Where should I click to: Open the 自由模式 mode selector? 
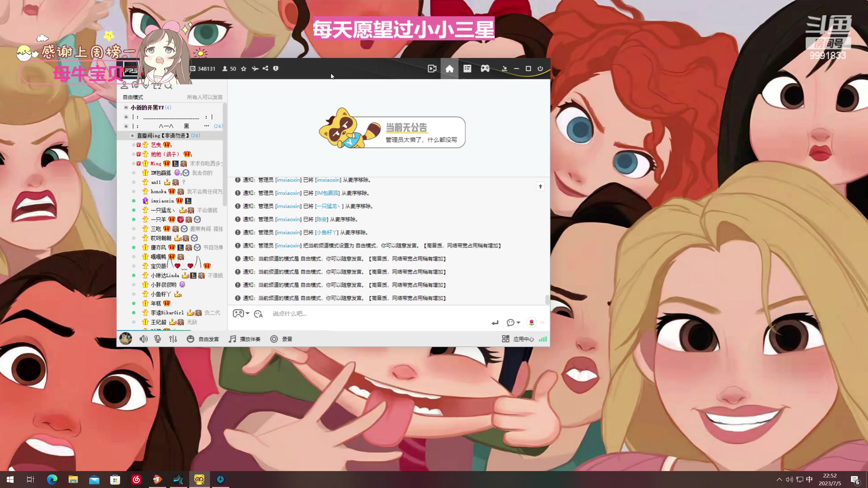pos(133,97)
